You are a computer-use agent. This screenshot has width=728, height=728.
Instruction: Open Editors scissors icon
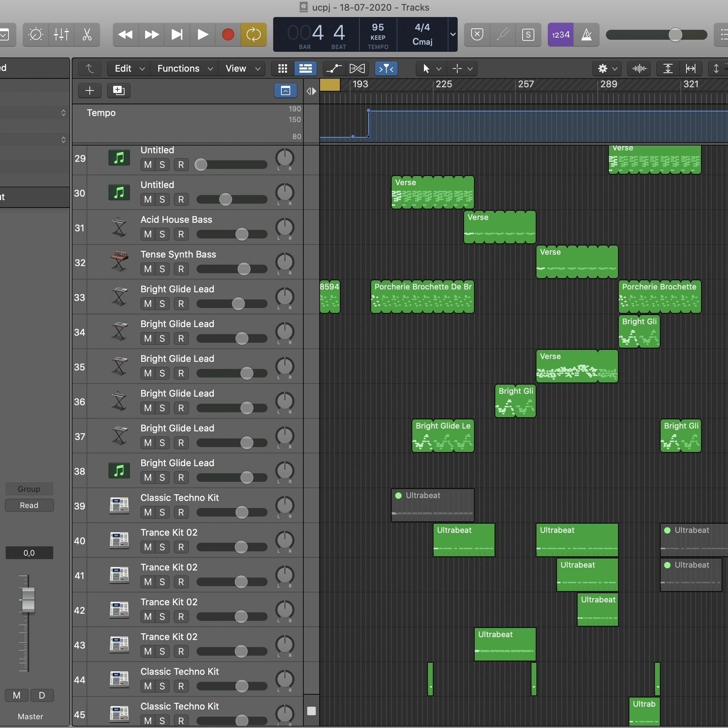point(87,35)
